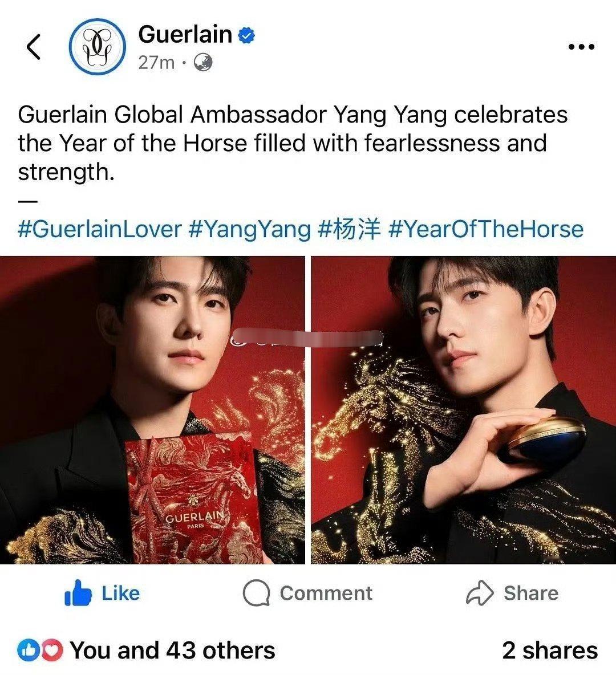Go back using the left chevron arrow

click(34, 47)
